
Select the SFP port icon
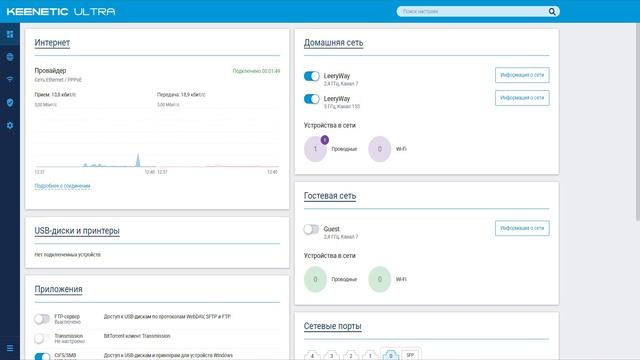pyautogui.click(x=410, y=355)
